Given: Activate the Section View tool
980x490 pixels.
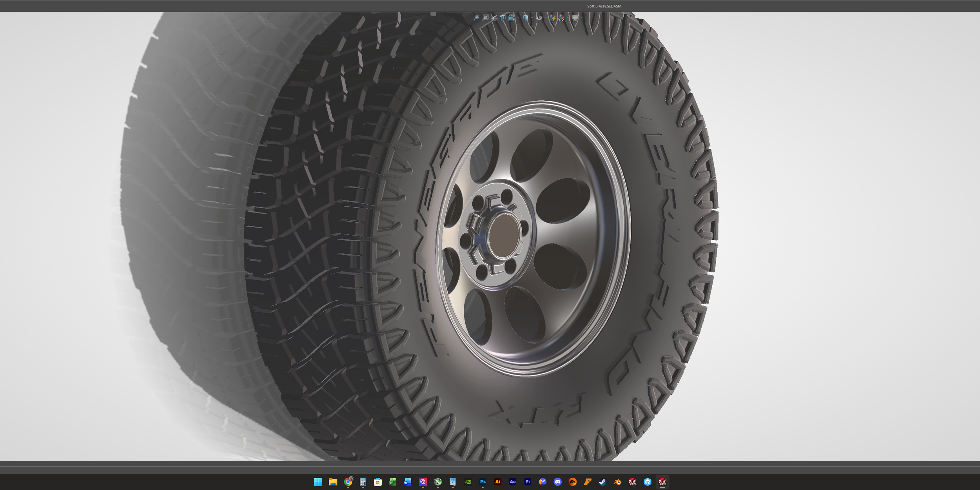Looking at the screenshot, I should pyautogui.click(x=503, y=18).
